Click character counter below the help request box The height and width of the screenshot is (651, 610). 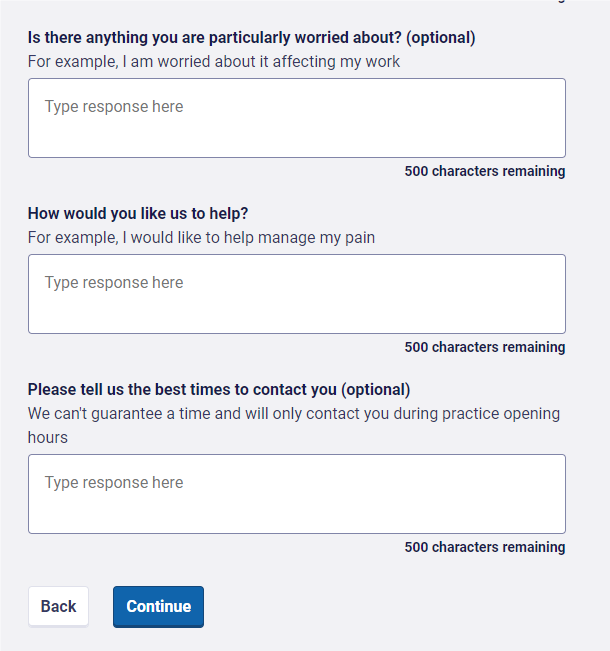point(484,348)
